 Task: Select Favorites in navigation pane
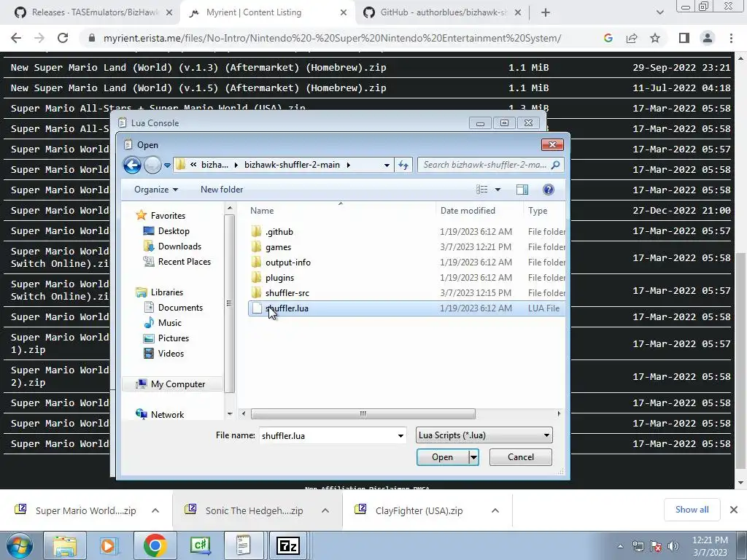(168, 216)
